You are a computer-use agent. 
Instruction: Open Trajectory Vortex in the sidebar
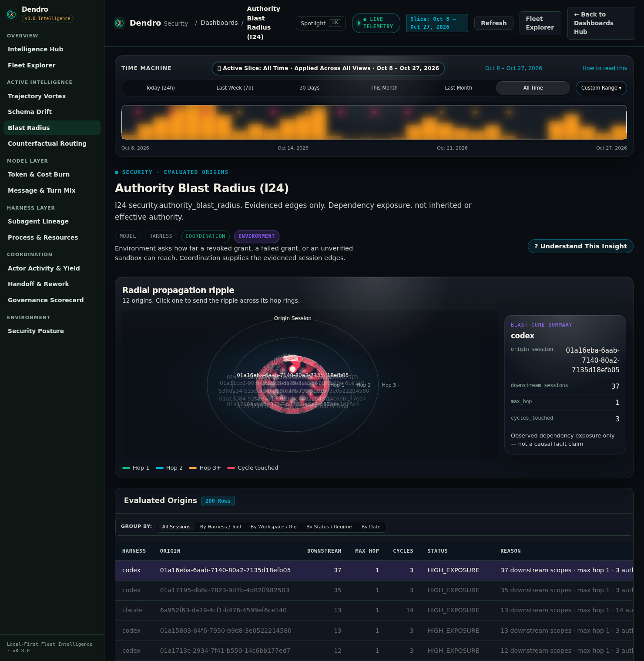pyautogui.click(x=52, y=96)
